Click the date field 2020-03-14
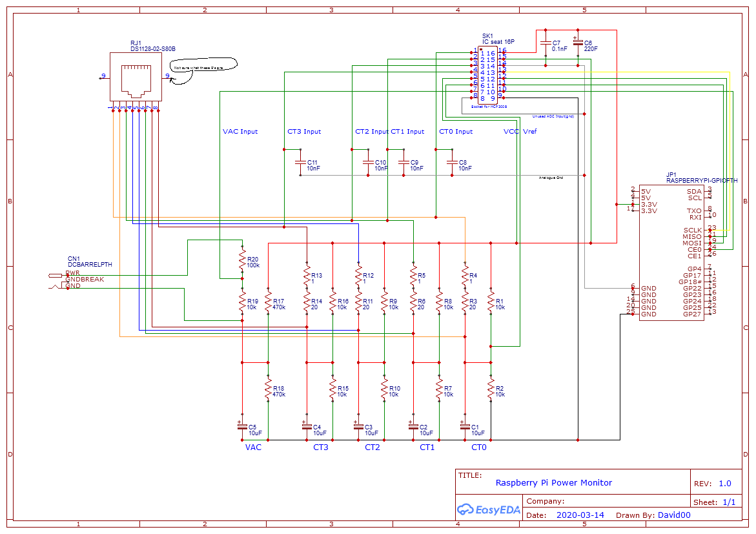This screenshot has width=756, height=534. click(580, 515)
